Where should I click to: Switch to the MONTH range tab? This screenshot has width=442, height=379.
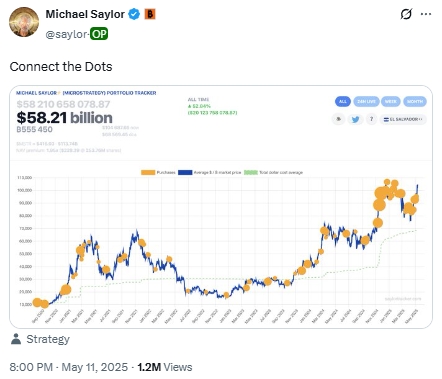click(415, 101)
